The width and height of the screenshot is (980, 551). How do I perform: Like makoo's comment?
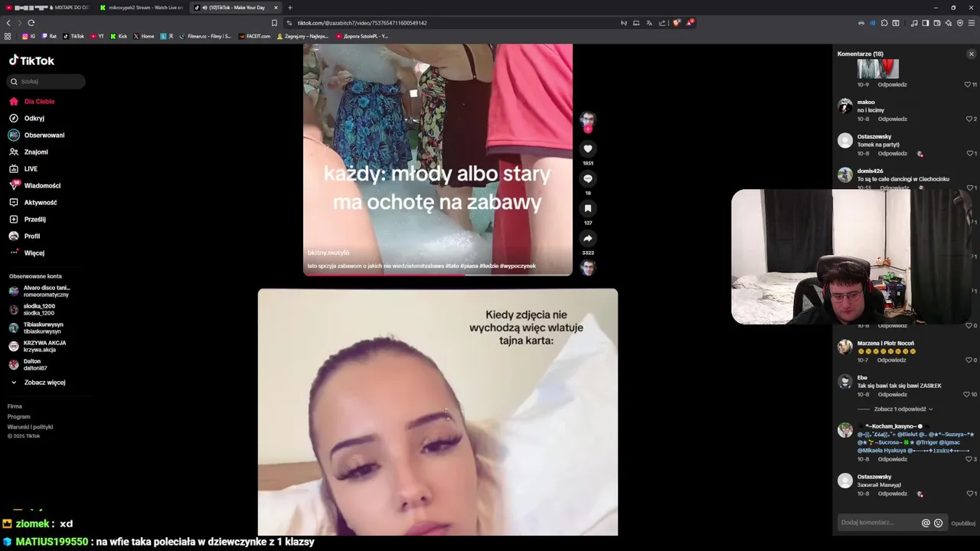(x=968, y=119)
